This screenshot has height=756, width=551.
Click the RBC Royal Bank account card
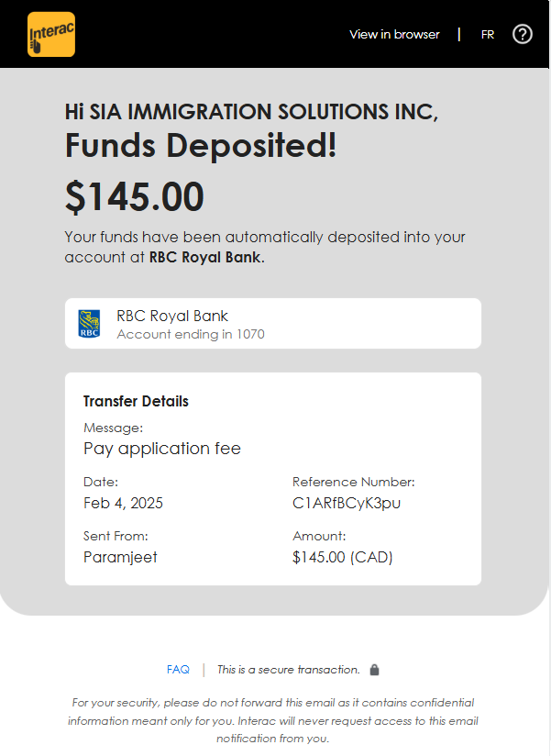(273, 324)
